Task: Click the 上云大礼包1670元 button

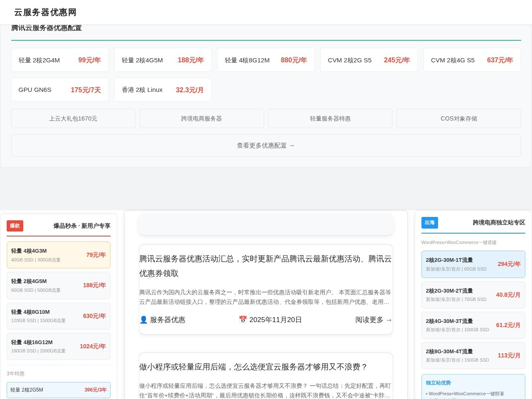Action: point(73,118)
